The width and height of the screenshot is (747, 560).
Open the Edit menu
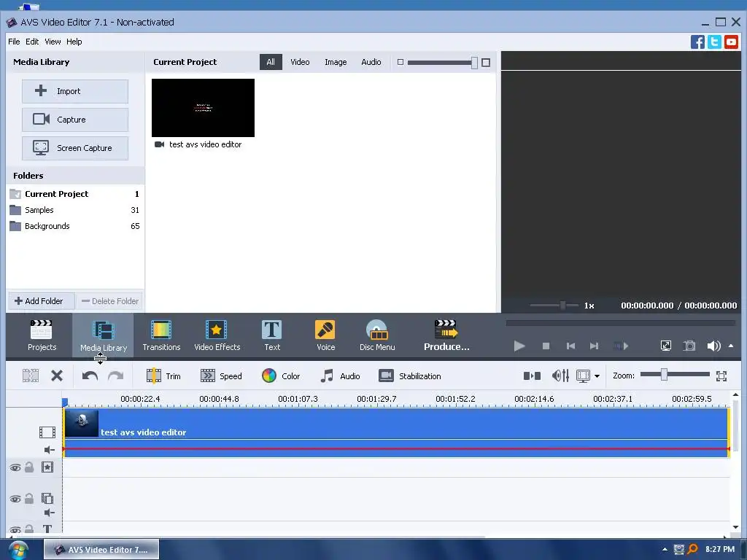[32, 42]
